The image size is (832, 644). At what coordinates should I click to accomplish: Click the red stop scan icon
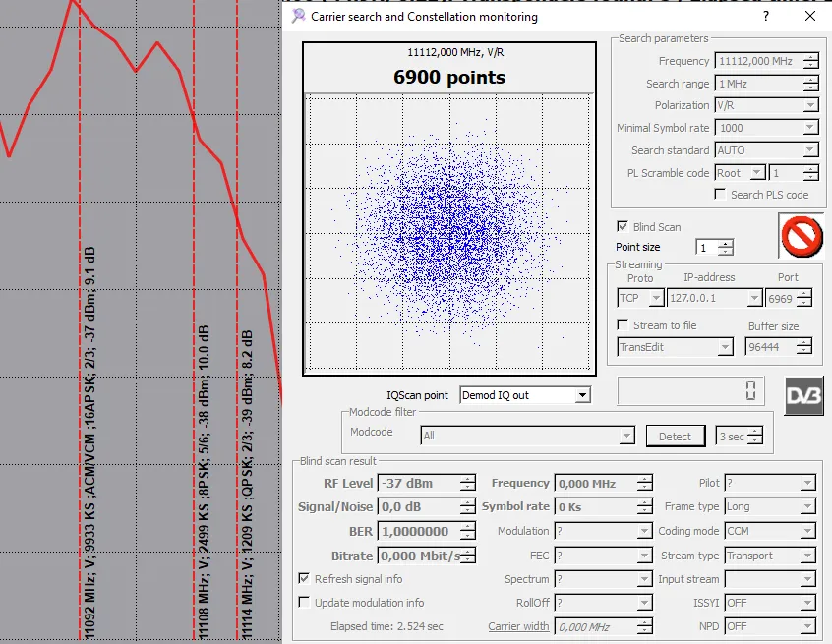[801, 236]
